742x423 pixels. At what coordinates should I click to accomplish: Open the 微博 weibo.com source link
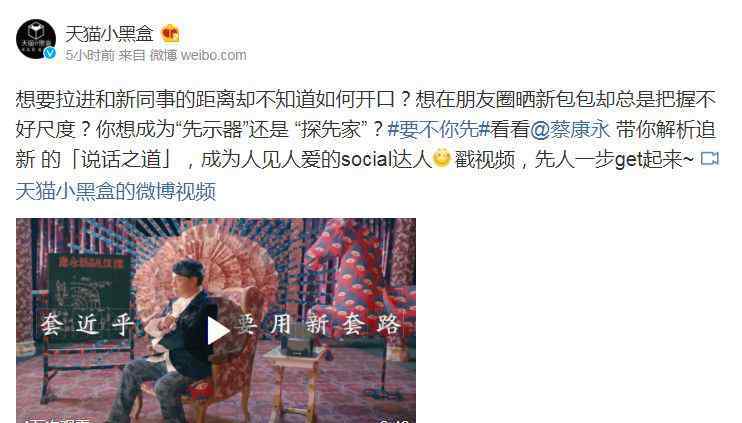click(x=198, y=55)
